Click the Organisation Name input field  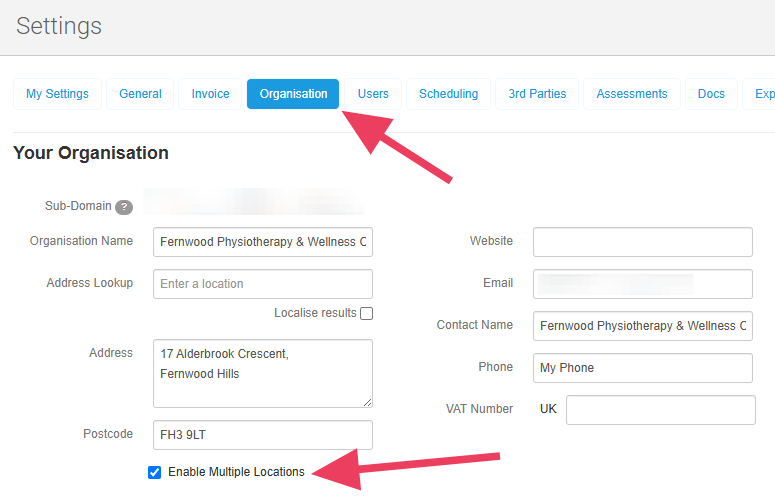(263, 242)
